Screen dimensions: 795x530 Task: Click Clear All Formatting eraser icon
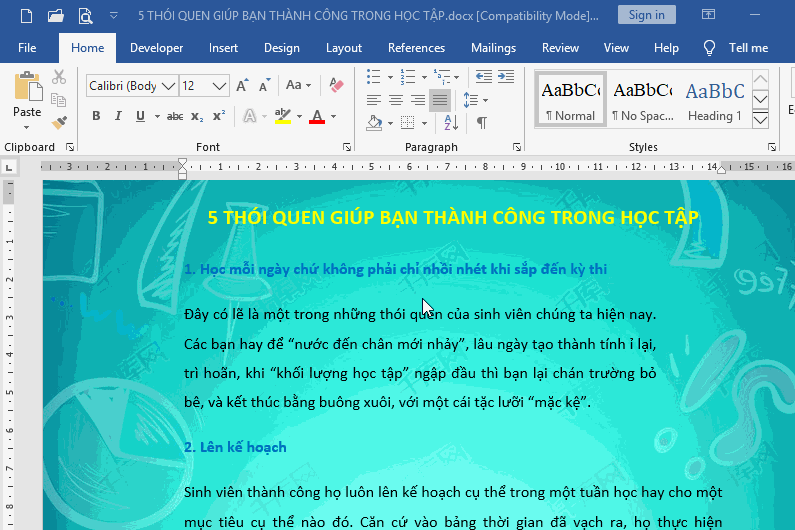(336, 85)
